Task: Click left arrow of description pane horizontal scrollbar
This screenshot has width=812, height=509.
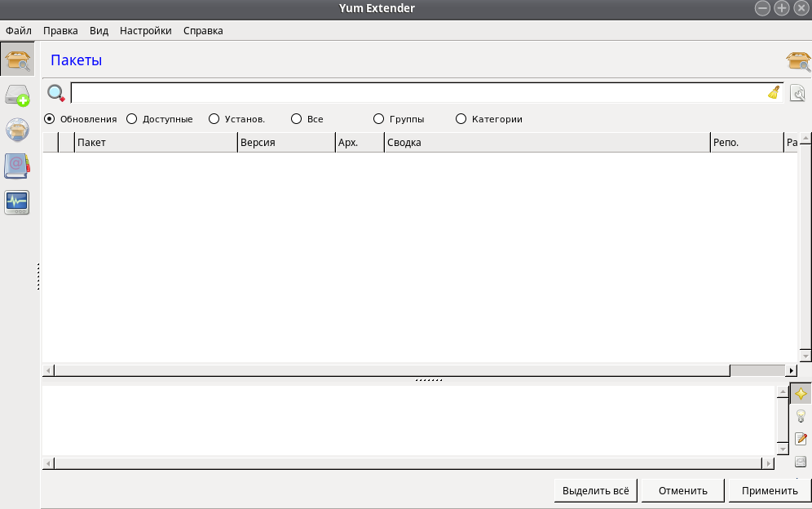Action: coord(48,463)
